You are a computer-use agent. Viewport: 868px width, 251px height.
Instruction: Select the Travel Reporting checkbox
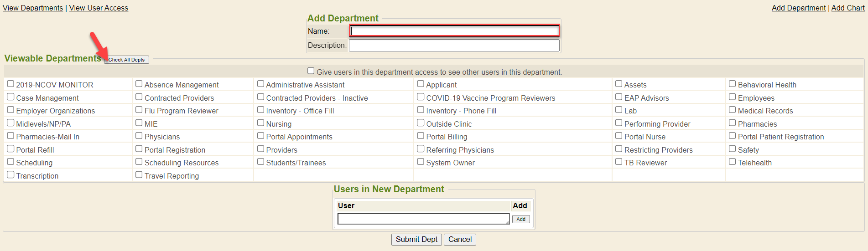pos(139,175)
